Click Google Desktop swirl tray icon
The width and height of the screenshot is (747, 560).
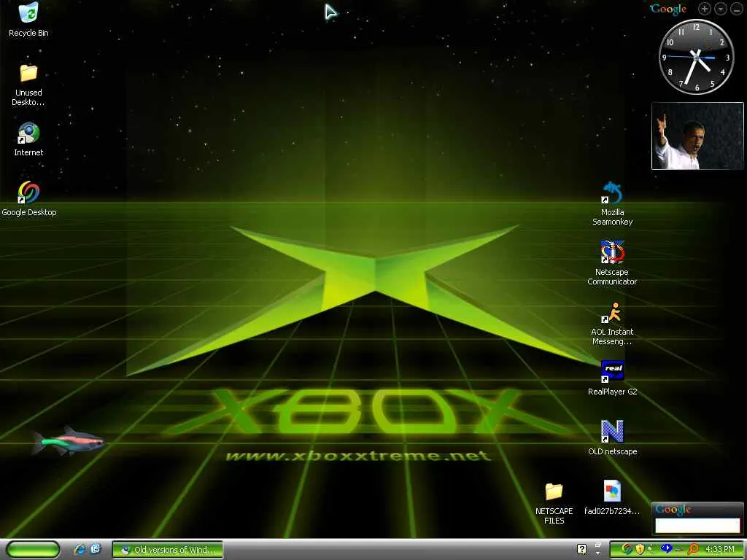[x=627, y=549]
